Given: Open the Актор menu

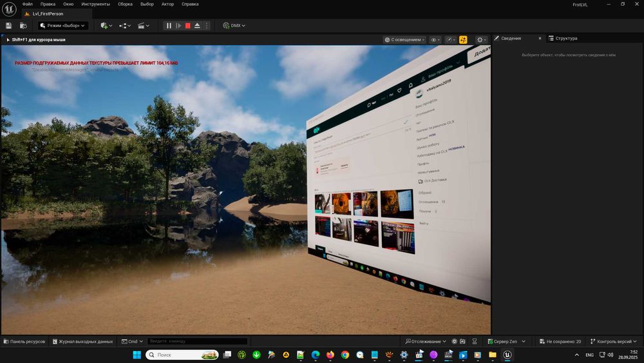Looking at the screenshot, I should pos(167,4).
